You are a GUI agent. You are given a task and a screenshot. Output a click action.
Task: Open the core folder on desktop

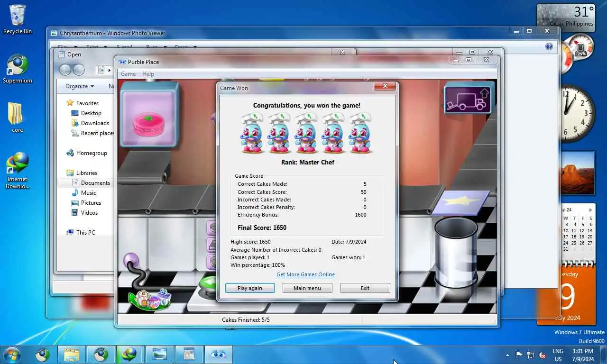click(18, 118)
